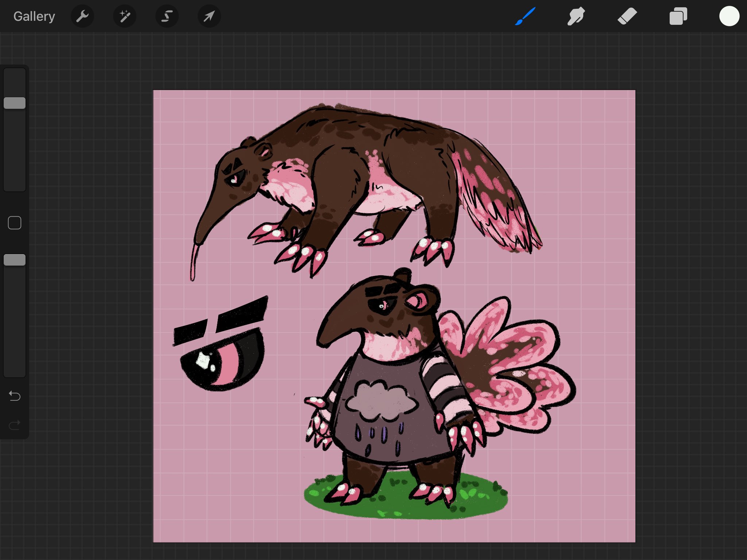Screen dimensions: 747x560
Task: Activate the Selection tool
Action: tap(167, 16)
